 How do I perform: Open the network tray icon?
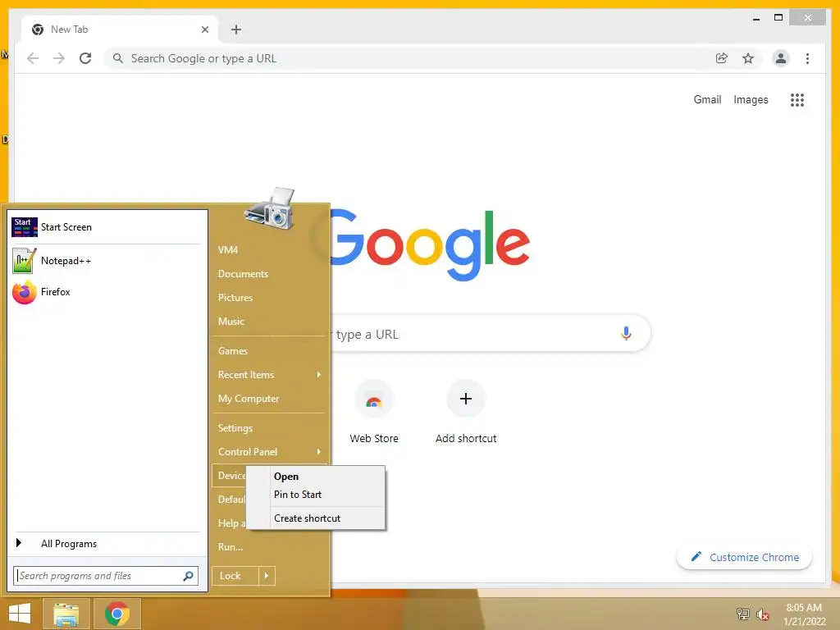pyautogui.click(x=742, y=614)
